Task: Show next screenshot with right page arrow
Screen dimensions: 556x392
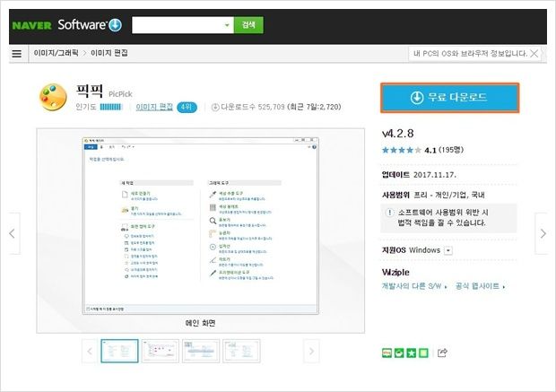Action: 543,233
